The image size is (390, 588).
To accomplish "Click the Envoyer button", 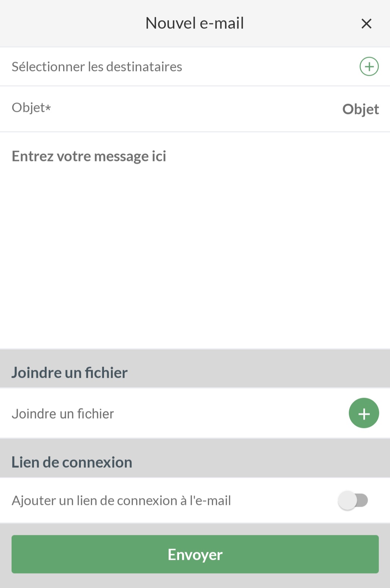I will [195, 554].
